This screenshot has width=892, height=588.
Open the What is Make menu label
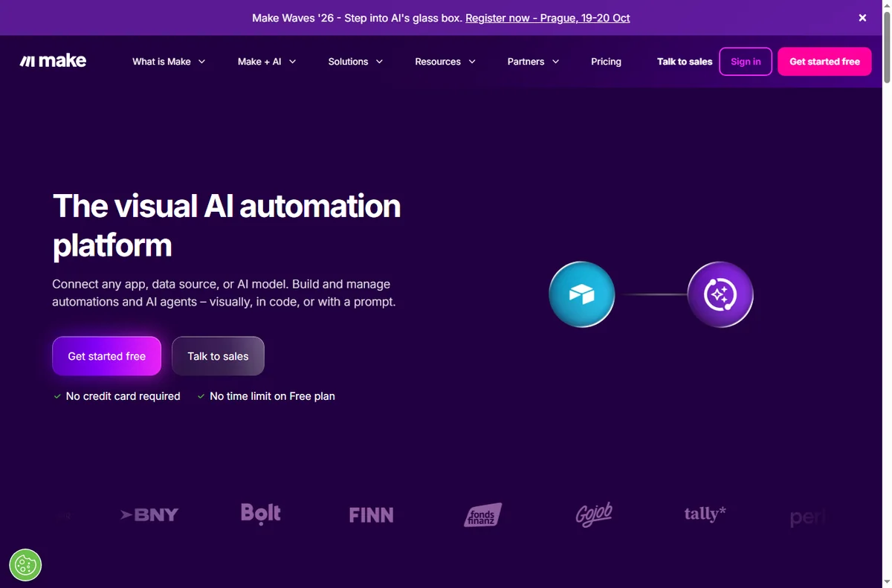[161, 62]
